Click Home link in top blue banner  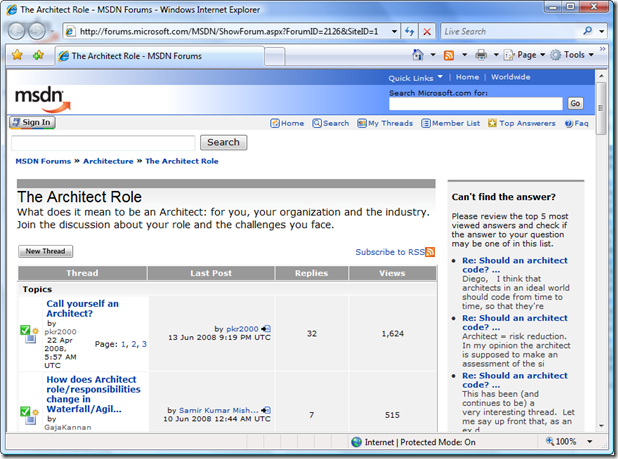pyautogui.click(x=467, y=77)
